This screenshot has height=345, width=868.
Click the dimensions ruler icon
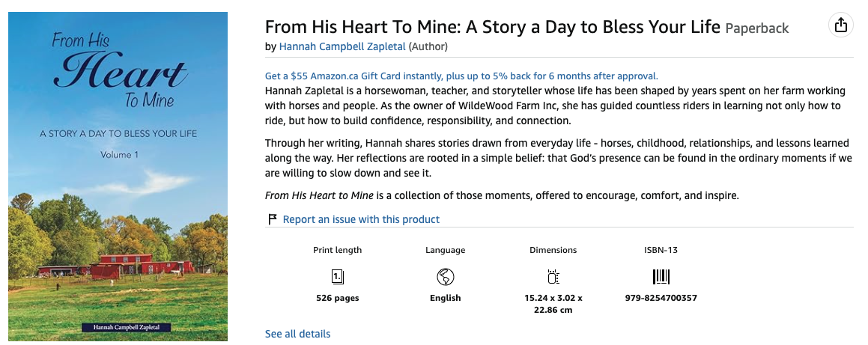coord(553,277)
